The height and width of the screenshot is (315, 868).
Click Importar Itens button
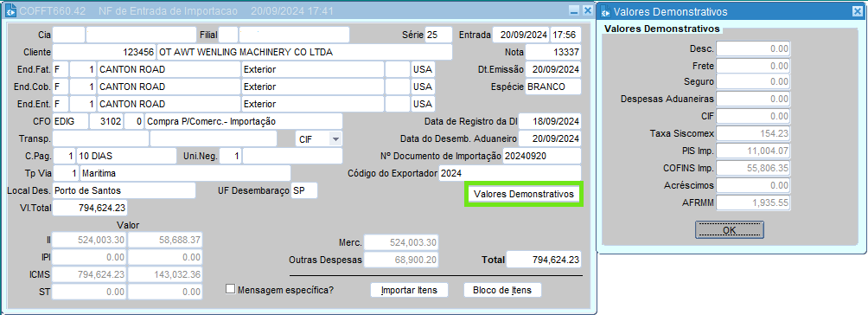pyautogui.click(x=409, y=290)
